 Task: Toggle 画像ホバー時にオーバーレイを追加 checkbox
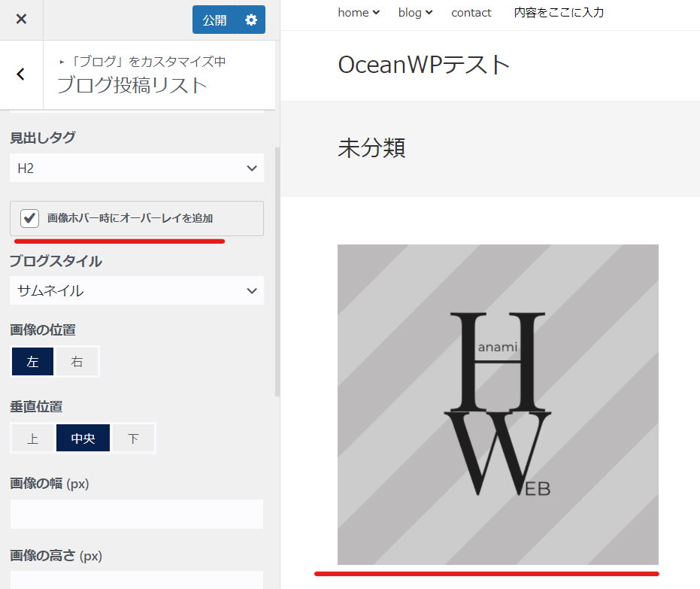coord(29,218)
